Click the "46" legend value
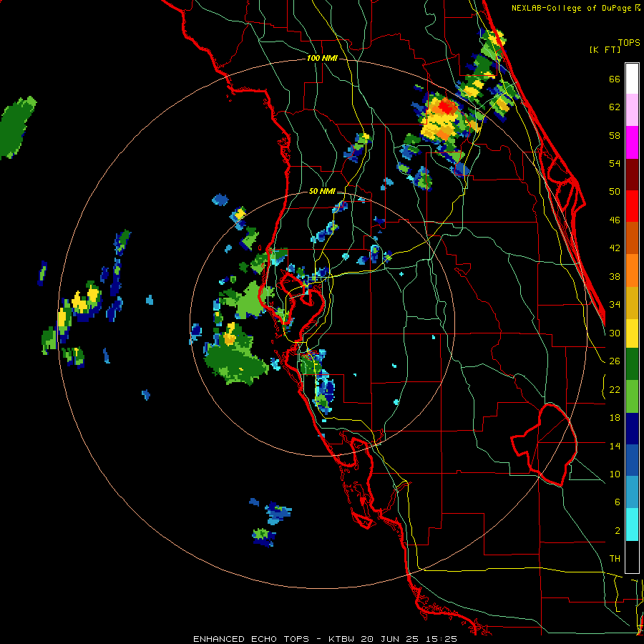This screenshot has width=644, height=644. point(615,220)
